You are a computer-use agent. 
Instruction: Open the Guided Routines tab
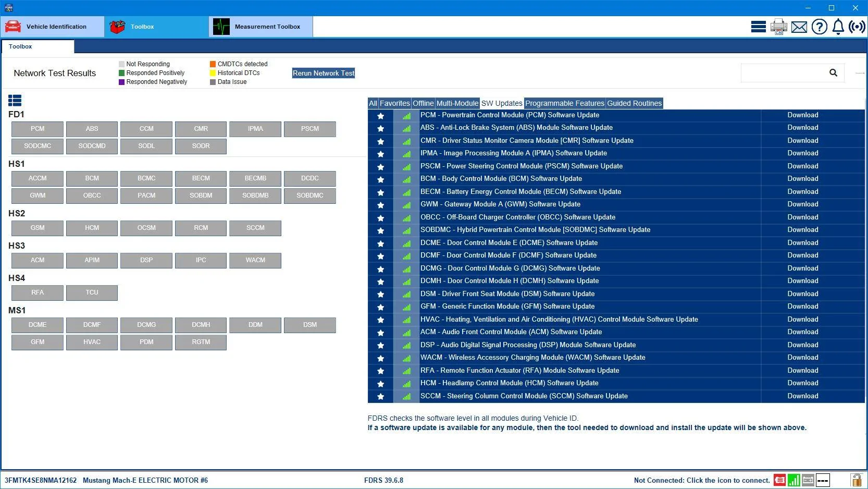(635, 103)
